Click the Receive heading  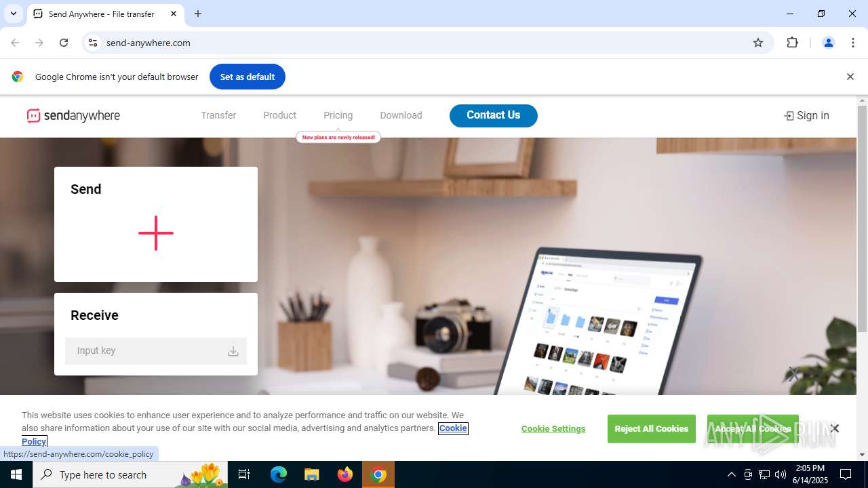pyautogui.click(x=94, y=315)
